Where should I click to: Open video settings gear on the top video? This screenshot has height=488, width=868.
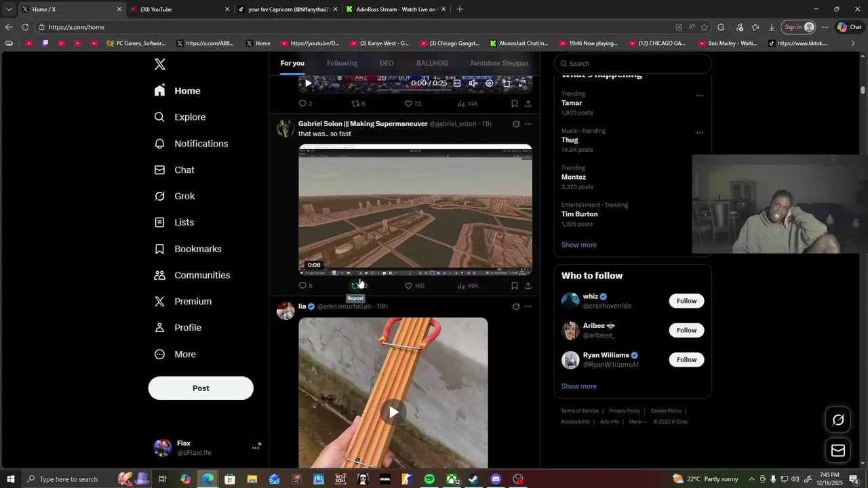(490, 83)
